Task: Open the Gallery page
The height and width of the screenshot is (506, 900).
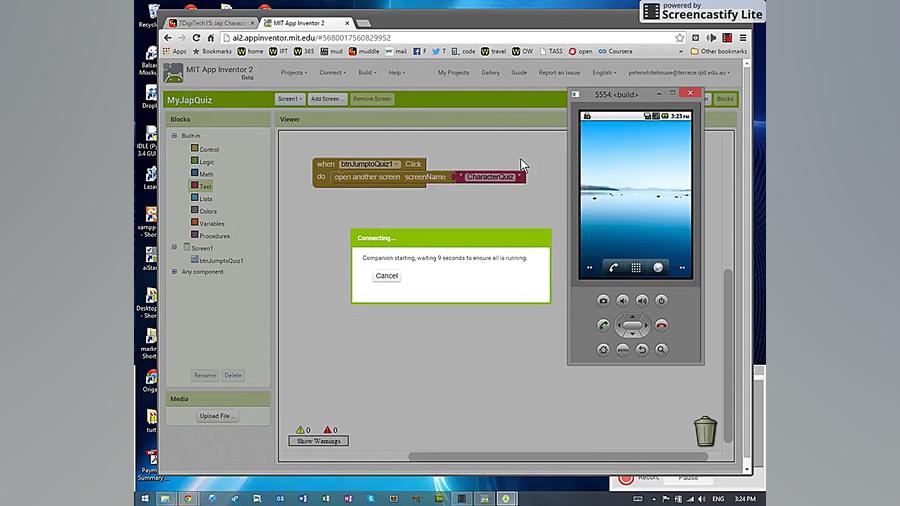Action: coord(490,73)
